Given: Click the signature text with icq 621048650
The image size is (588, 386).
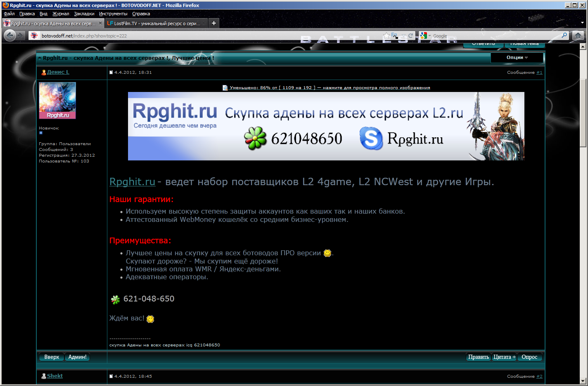Looking at the screenshot, I should click(165, 345).
